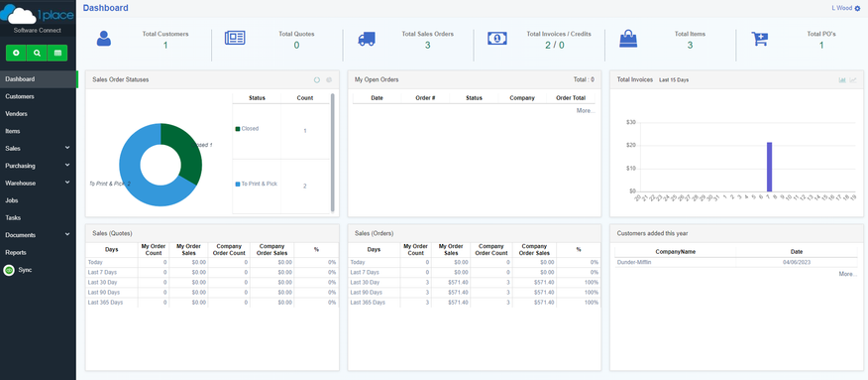Click the Total PO's cart icon
868x380 pixels.
(x=759, y=39)
